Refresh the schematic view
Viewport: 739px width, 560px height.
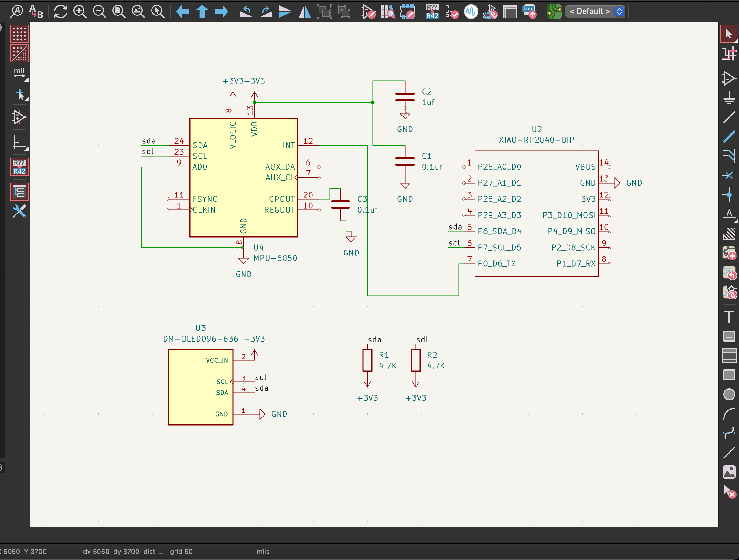click(x=60, y=11)
